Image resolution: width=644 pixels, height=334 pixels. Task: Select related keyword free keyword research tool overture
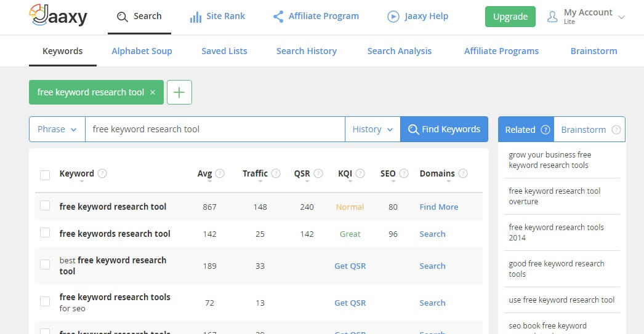(554, 196)
